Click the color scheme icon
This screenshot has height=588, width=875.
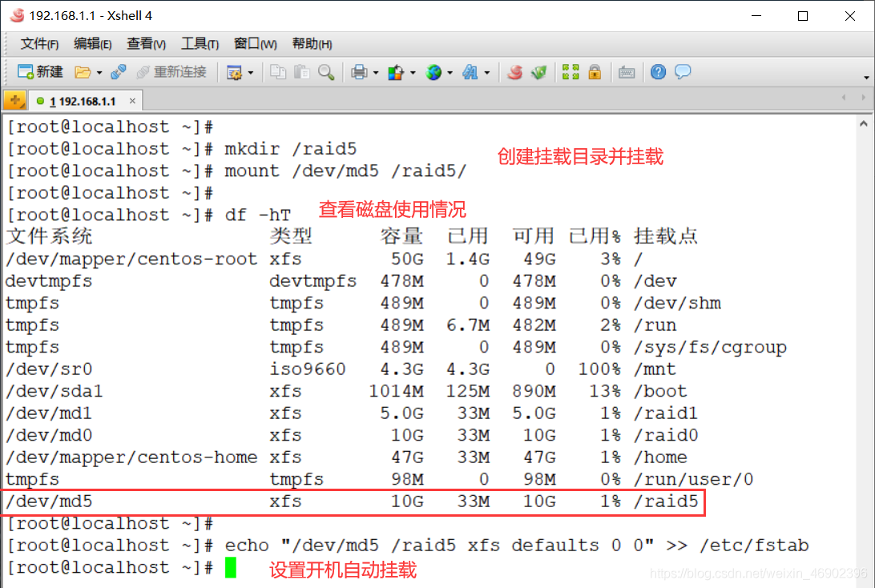click(396, 72)
